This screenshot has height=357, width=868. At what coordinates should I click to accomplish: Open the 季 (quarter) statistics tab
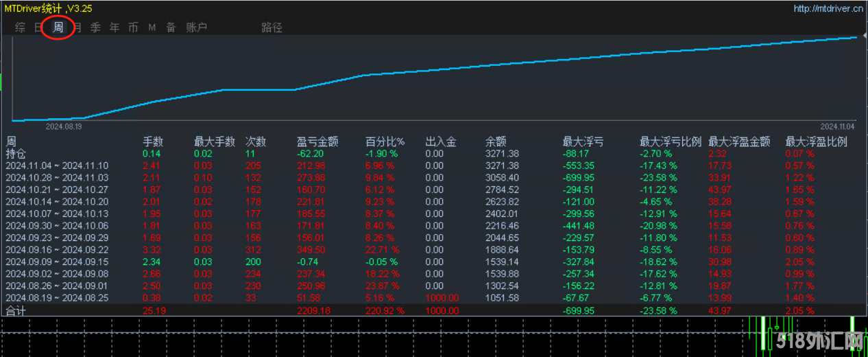pos(95,27)
